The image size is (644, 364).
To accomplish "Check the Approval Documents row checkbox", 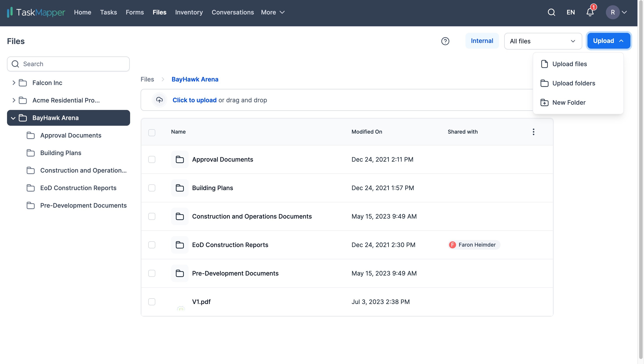I will [x=152, y=159].
